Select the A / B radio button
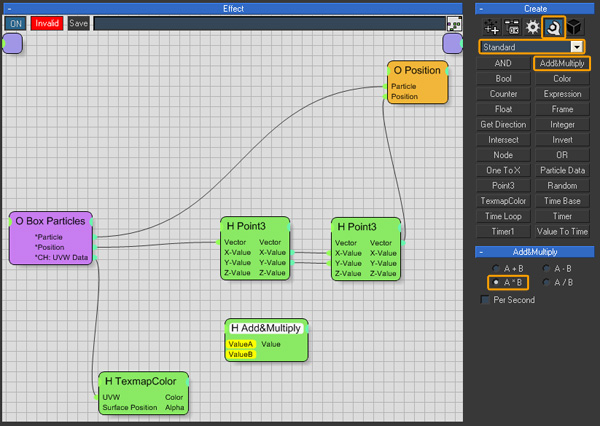The width and height of the screenshot is (600, 426). click(546, 282)
